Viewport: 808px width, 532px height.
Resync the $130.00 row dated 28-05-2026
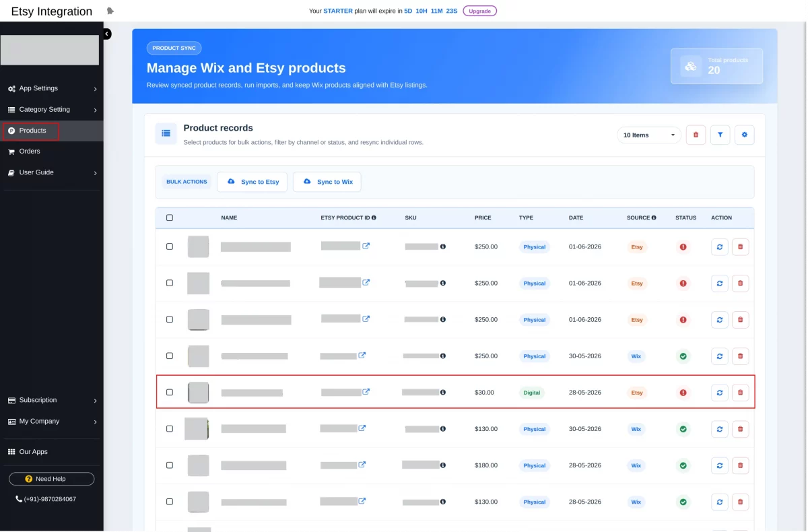tap(720, 502)
